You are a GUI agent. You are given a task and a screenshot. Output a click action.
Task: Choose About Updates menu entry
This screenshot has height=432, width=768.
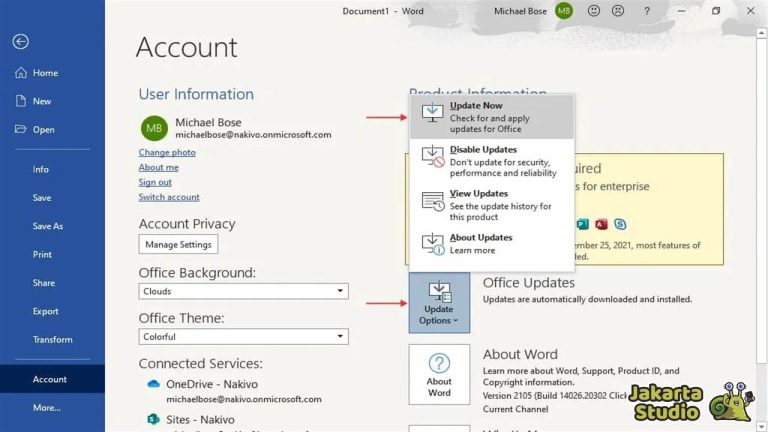pyautogui.click(x=492, y=244)
